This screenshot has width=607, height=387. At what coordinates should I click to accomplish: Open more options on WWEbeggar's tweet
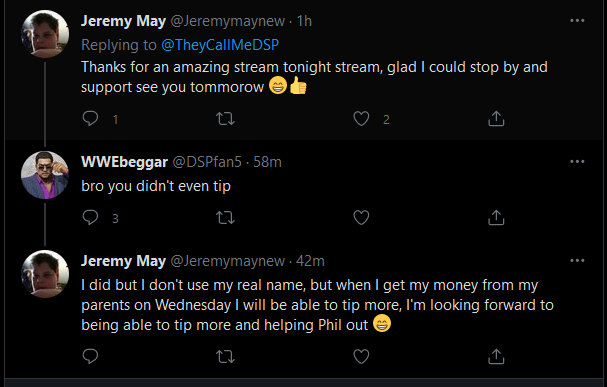pyautogui.click(x=577, y=161)
